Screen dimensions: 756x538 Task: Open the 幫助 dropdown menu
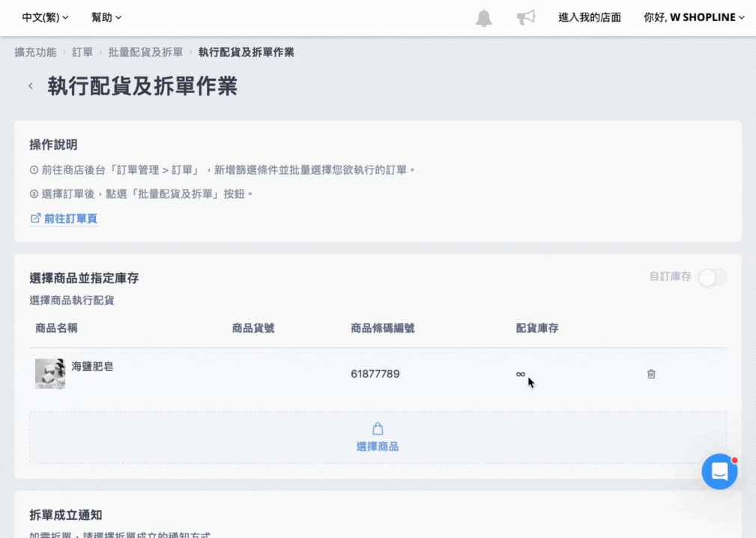coord(106,17)
